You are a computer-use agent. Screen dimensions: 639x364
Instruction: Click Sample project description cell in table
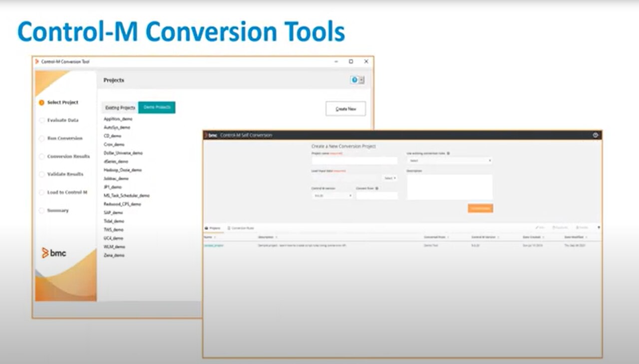tap(302, 246)
